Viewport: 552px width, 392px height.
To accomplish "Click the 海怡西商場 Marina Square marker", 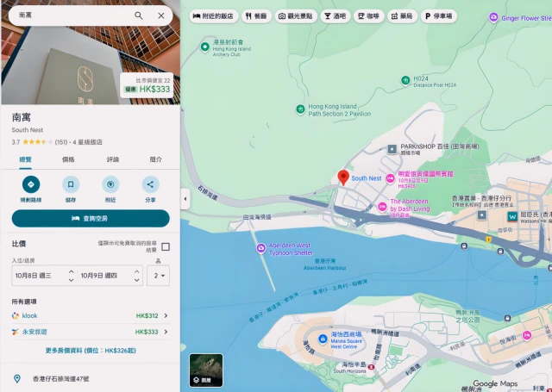I will click(x=322, y=339).
